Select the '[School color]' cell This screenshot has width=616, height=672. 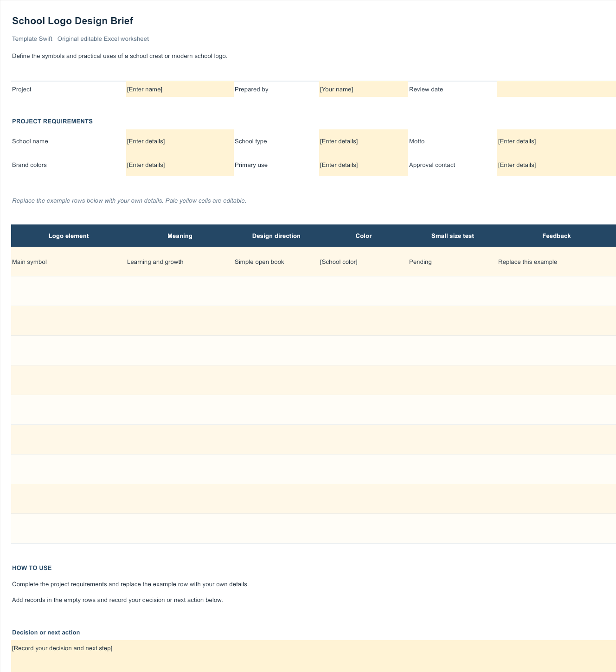(364, 262)
